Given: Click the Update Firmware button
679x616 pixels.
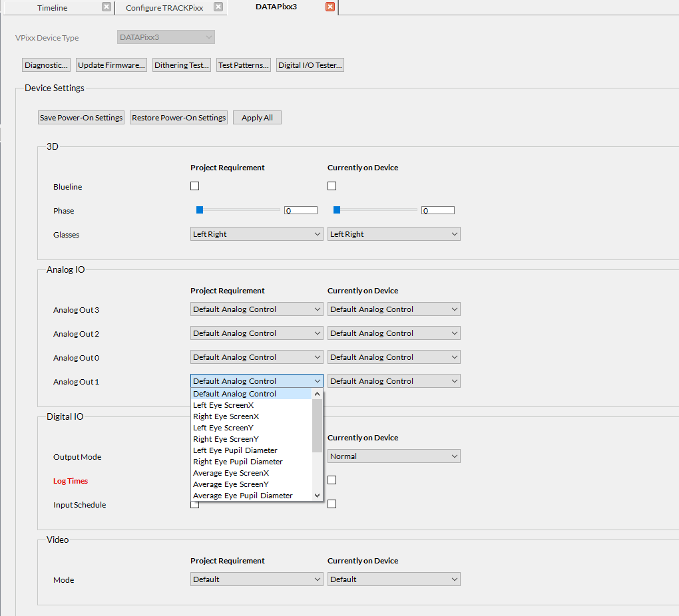Looking at the screenshot, I should pyautogui.click(x=111, y=65).
